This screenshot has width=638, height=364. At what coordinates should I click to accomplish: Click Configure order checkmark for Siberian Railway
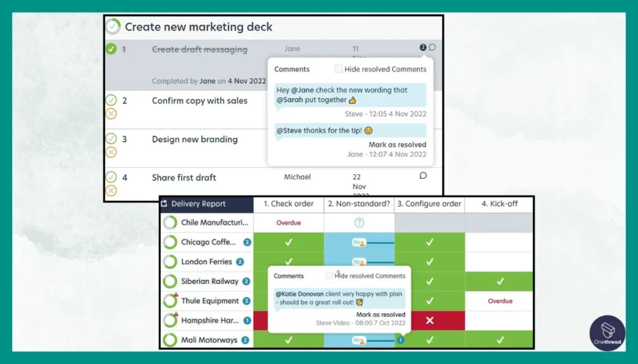click(429, 281)
